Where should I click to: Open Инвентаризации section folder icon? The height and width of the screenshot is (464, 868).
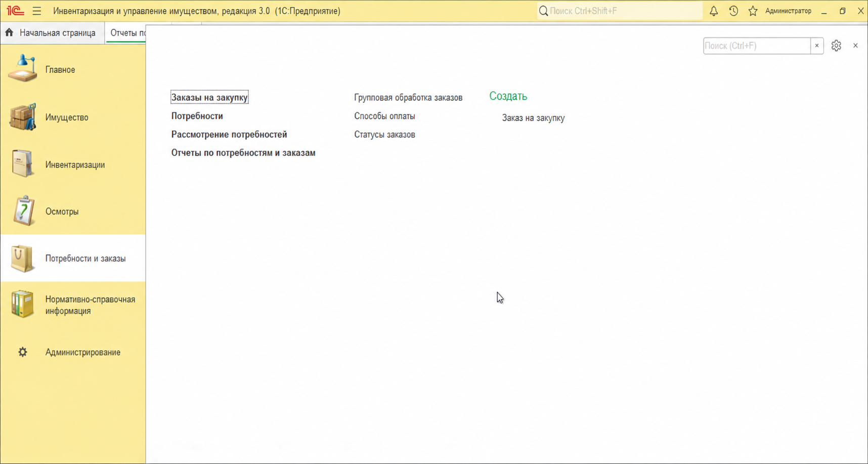(23, 164)
